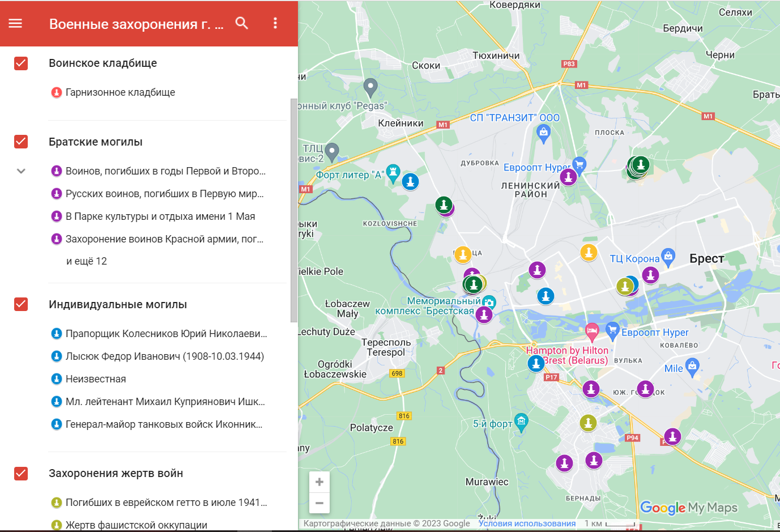Open the three-dot options menu

pyautogui.click(x=275, y=23)
